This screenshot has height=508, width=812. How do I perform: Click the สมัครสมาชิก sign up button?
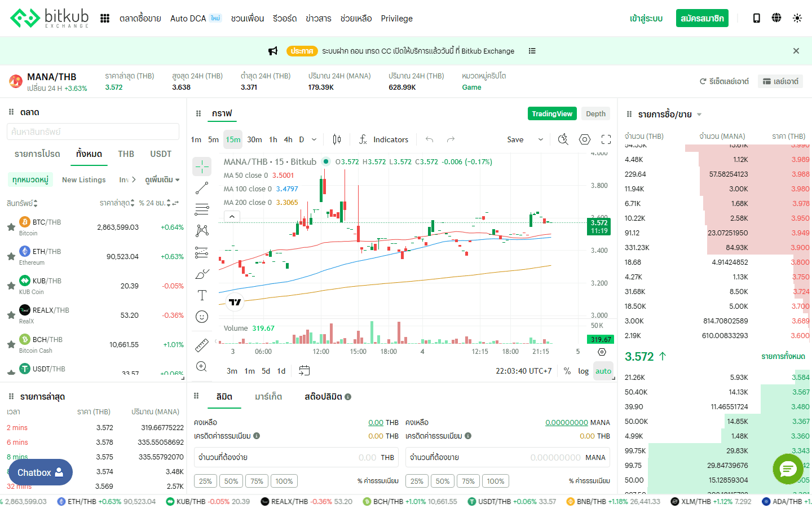702,18
